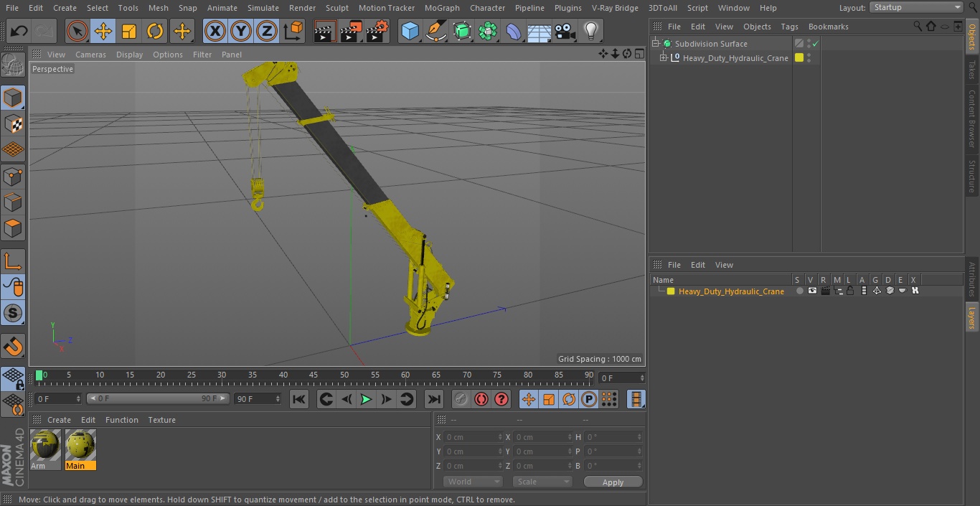Screen dimensions: 980x506
Task: Open the MoGraph array tools icon
Action: click(x=488, y=31)
